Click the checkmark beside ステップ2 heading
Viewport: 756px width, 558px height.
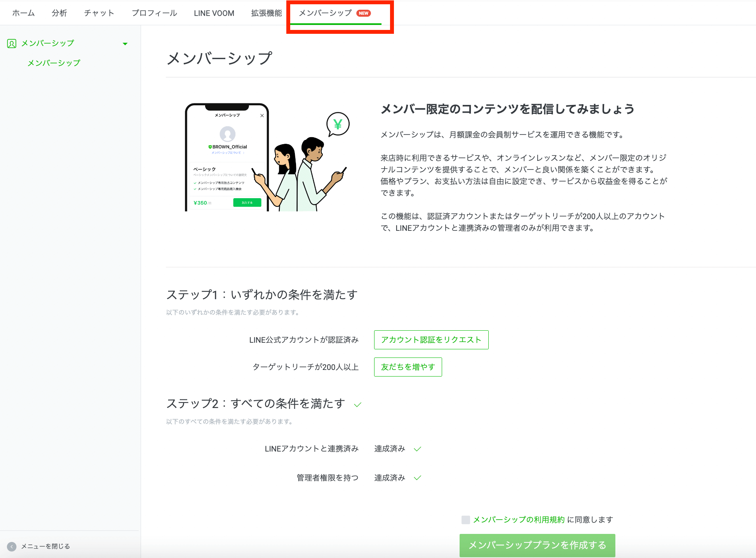358,405
